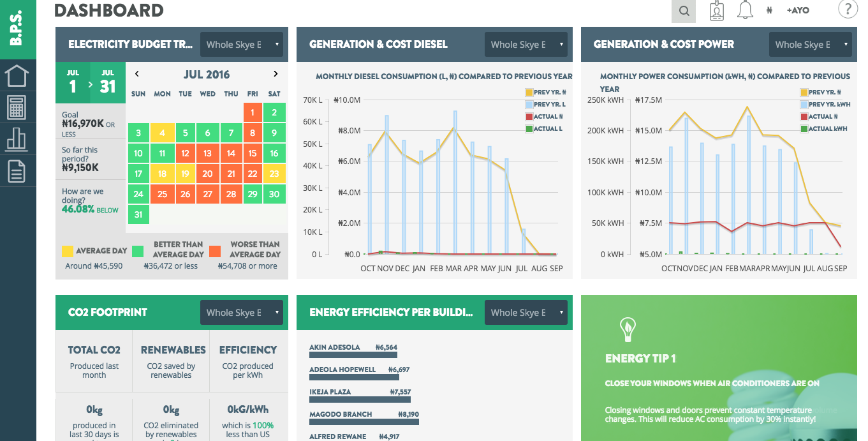868x441 pixels.
Task: Select July 31 on the calendar
Action: coord(138,214)
